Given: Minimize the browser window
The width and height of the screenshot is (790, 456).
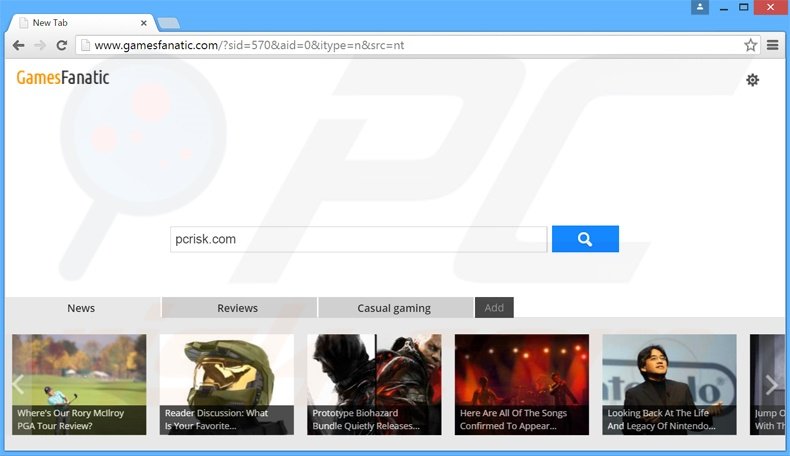Looking at the screenshot, I should [x=723, y=8].
